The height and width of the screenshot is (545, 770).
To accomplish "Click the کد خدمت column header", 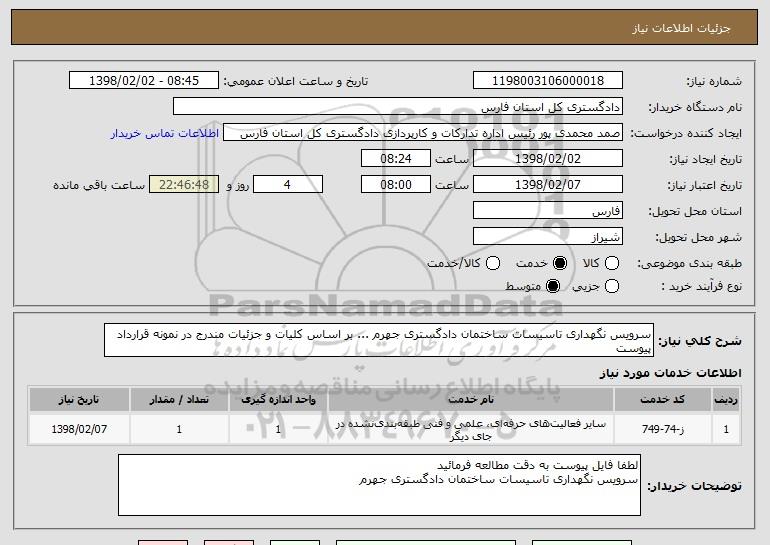I will coord(662,399).
